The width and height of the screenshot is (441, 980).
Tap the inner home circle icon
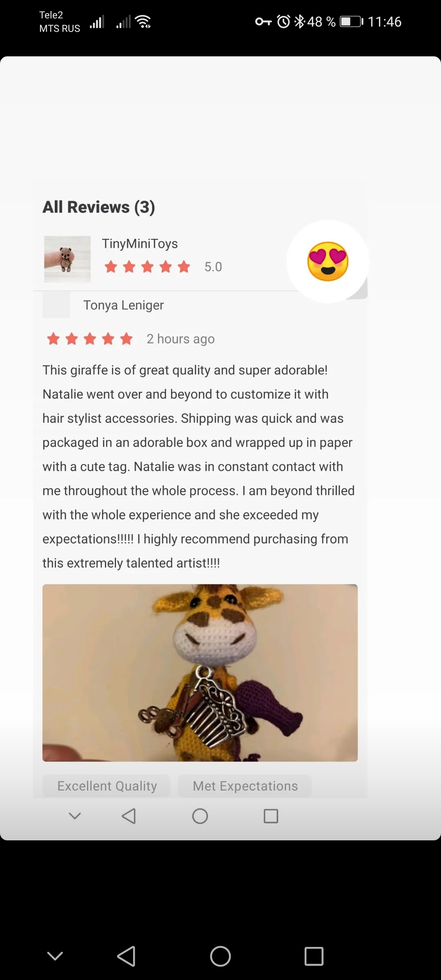[200, 816]
